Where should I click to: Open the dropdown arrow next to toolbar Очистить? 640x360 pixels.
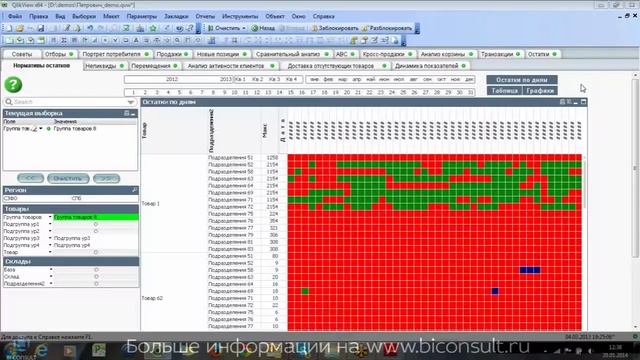click(244, 28)
